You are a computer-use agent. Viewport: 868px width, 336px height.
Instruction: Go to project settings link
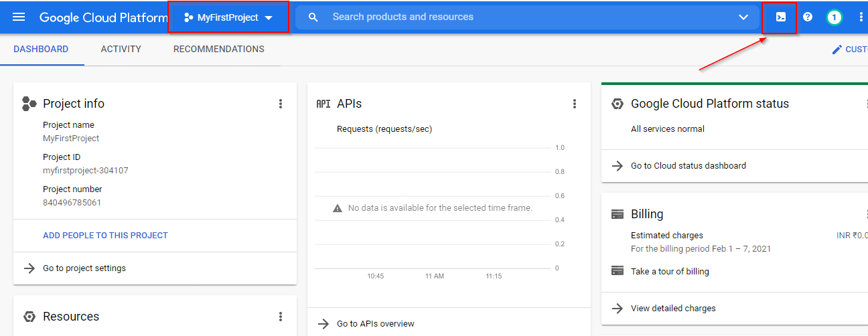[84, 268]
